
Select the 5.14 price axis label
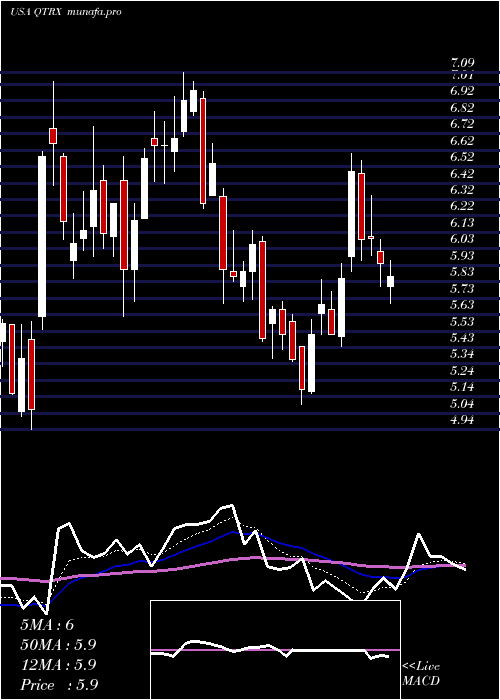point(462,387)
